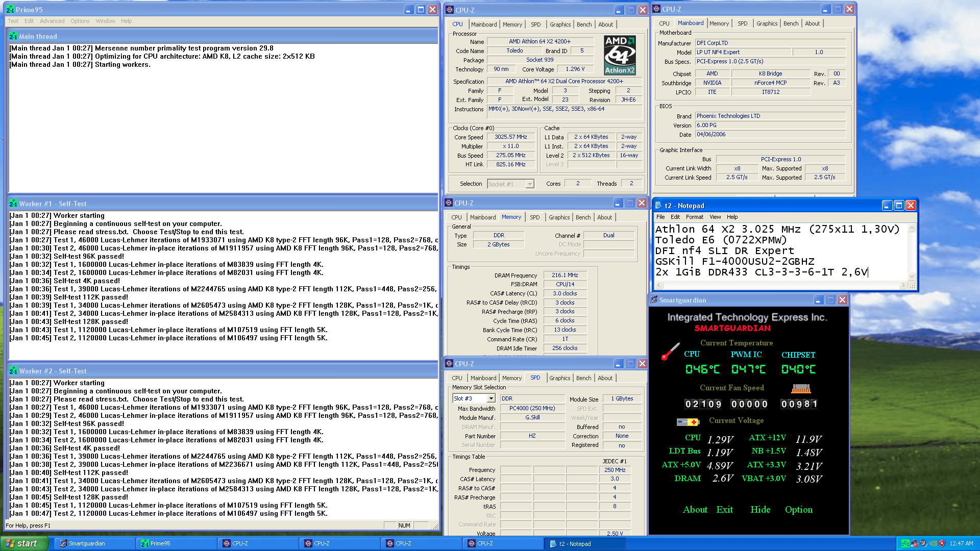Image resolution: width=980 pixels, height=551 pixels.
Task: Click the Windows Start button
Action: click(x=24, y=543)
